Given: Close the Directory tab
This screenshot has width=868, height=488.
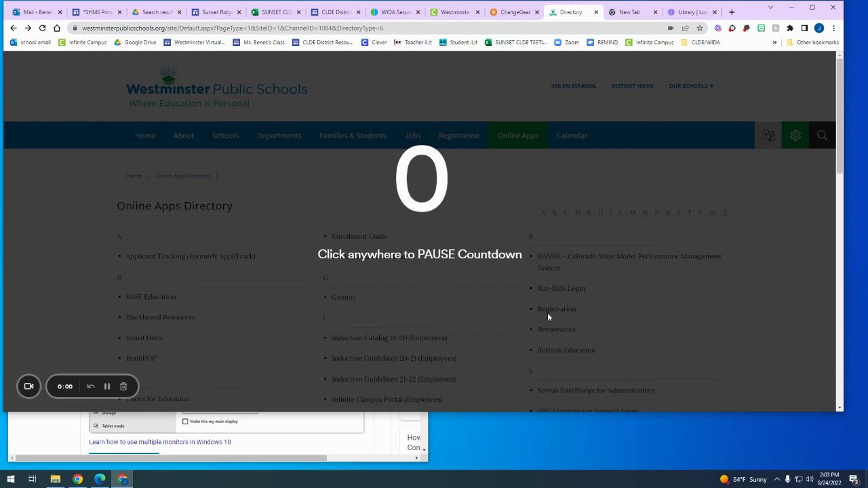Looking at the screenshot, I should 597,12.
